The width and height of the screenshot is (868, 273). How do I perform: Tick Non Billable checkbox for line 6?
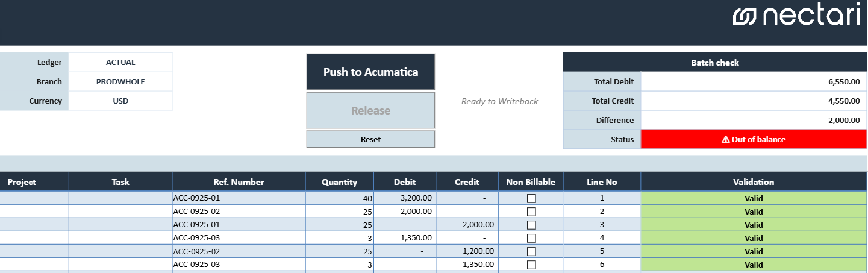pos(531,265)
